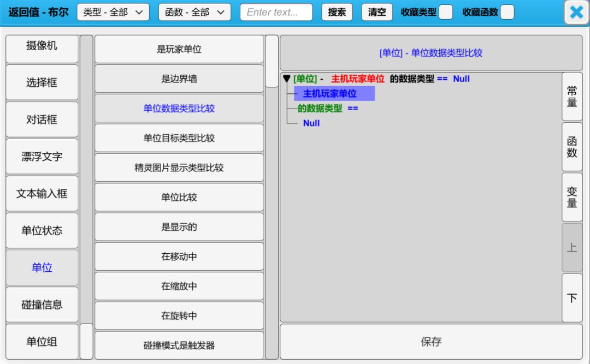Switch to the 函数 side tab
Image resolution: width=590 pixels, height=364 pixels.
coord(572,147)
